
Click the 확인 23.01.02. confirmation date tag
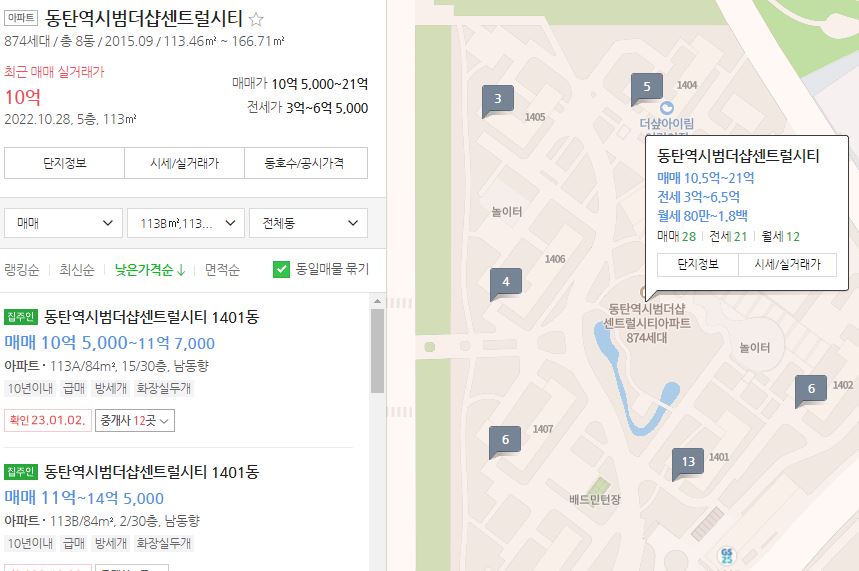coord(47,420)
